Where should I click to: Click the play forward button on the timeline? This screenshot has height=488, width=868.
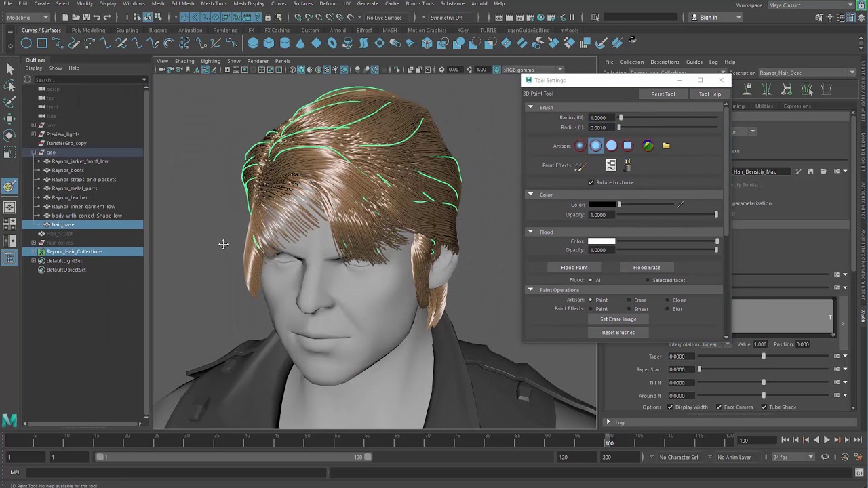827,440
